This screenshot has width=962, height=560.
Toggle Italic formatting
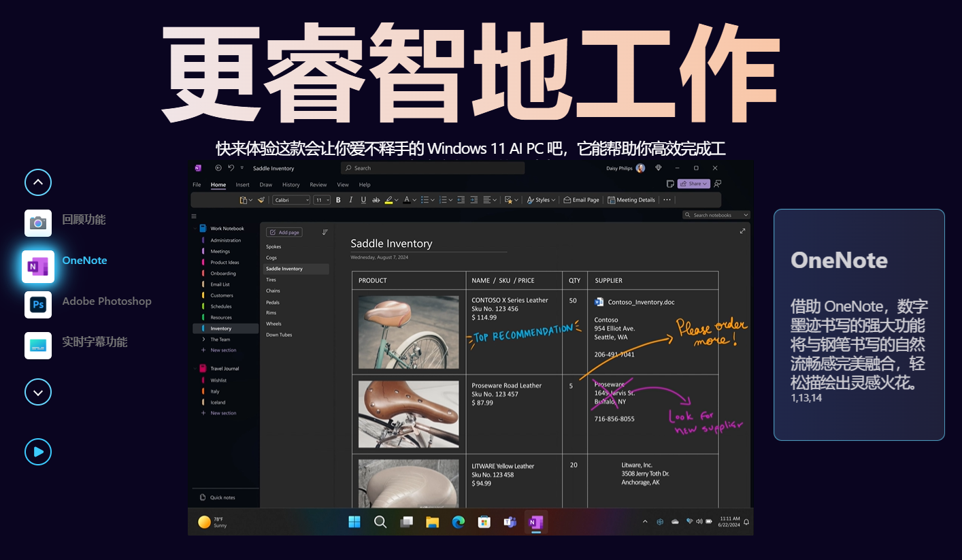tap(351, 200)
